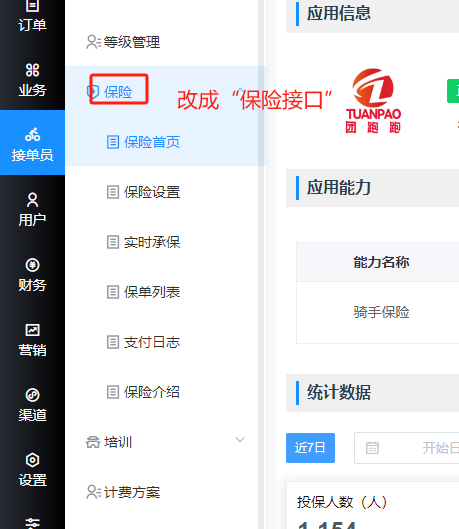This screenshot has width=459, height=529.
Task: Click the TUANPAO 团跑跑 logo
Action: tap(373, 101)
